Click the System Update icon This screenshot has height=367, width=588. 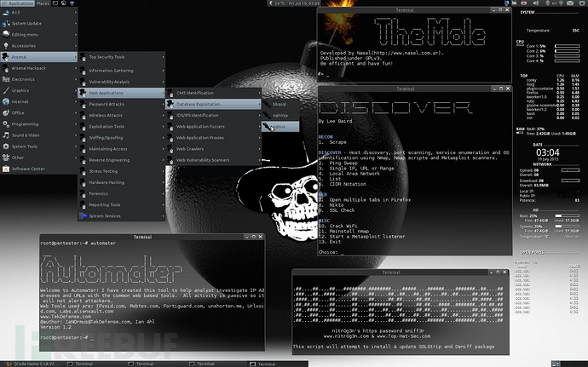(x=6, y=24)
